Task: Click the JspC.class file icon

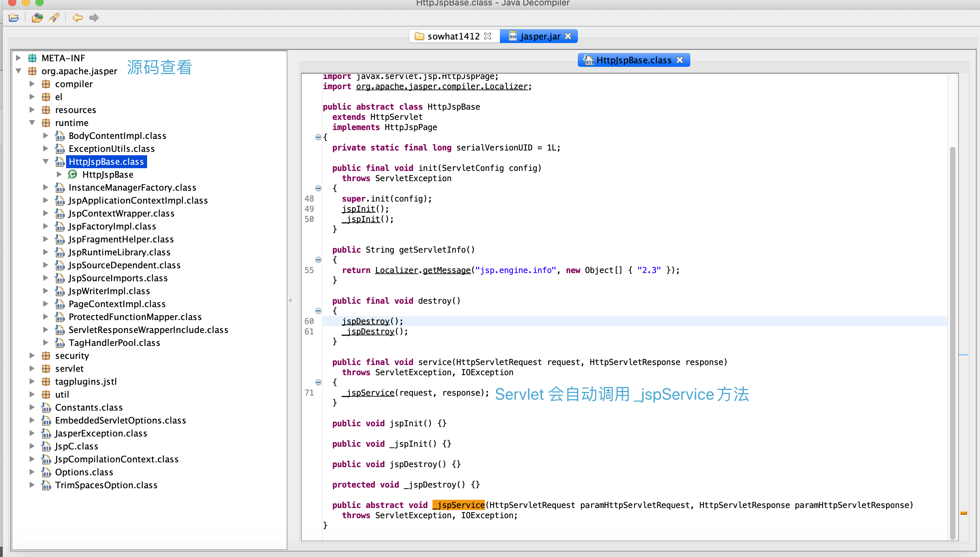Action: click(46, 446)
